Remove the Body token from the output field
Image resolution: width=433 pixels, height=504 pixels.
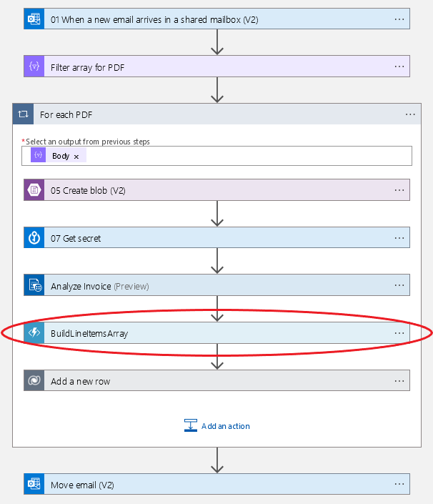tap(76, 157)
